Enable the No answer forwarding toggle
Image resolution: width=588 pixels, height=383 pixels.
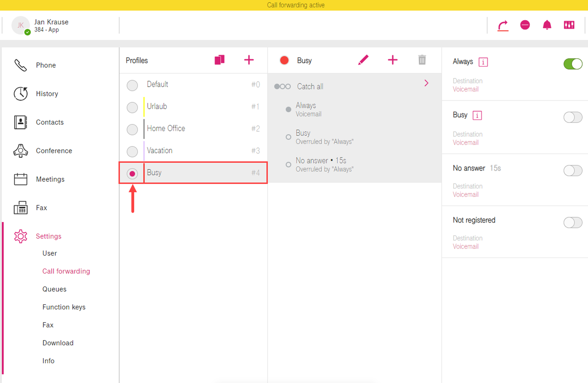[x=572, y=171]
